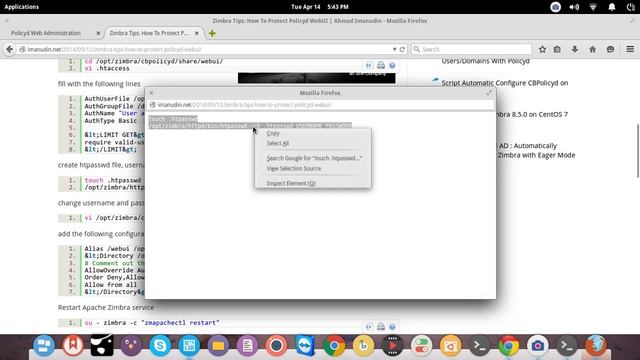The width and height of the screenshot is (640, 360).
Task: Click print icon on bottom code block
Action: pyautogui.click(x=381, y=327)
